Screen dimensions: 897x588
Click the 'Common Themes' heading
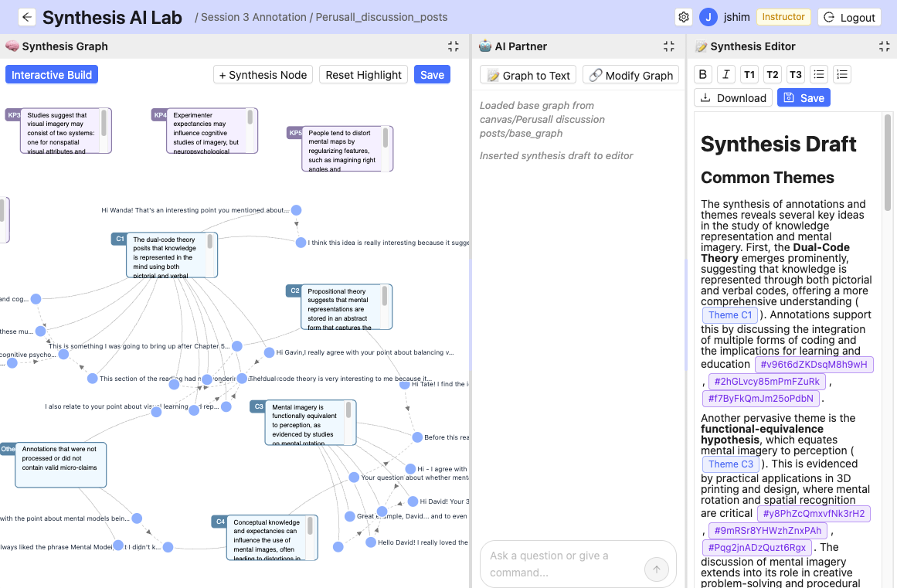point(767,177)
